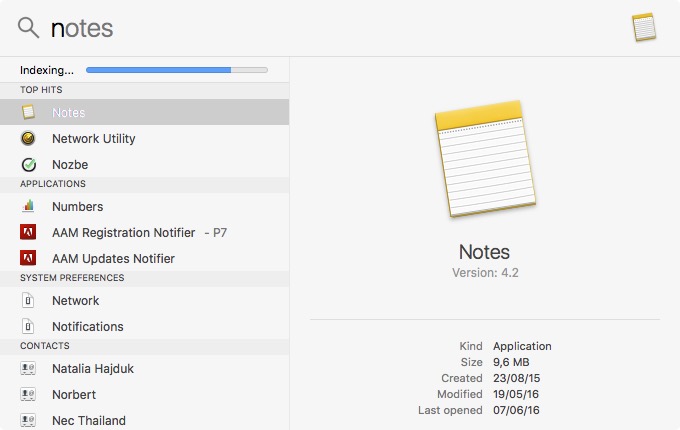Click the Numbers chart icon

pyautogui.click(x=28, y=206)
